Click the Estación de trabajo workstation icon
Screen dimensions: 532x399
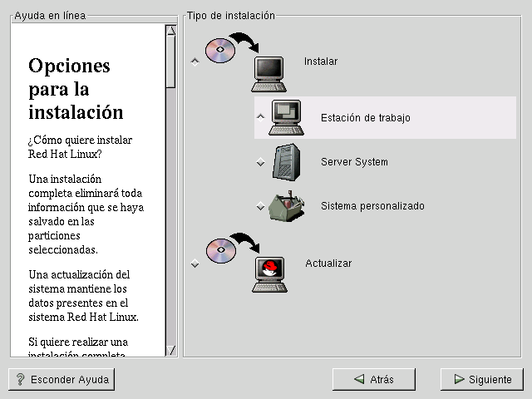click(x=286, y=118)
